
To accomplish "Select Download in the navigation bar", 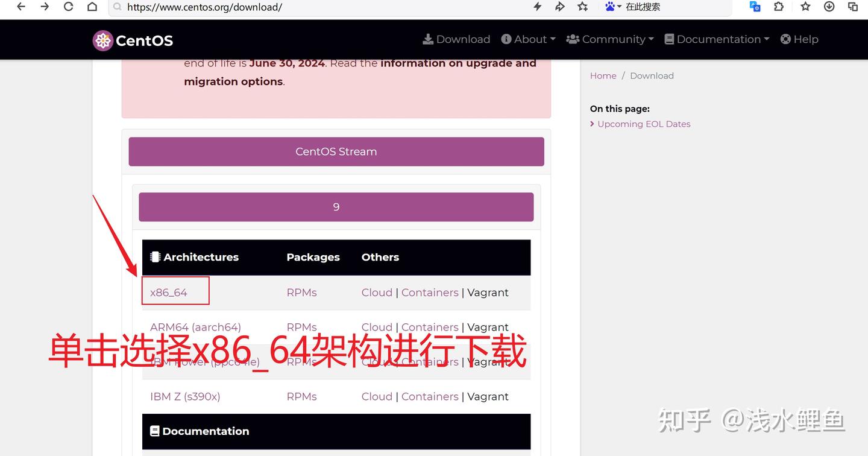I will (456, 39).
